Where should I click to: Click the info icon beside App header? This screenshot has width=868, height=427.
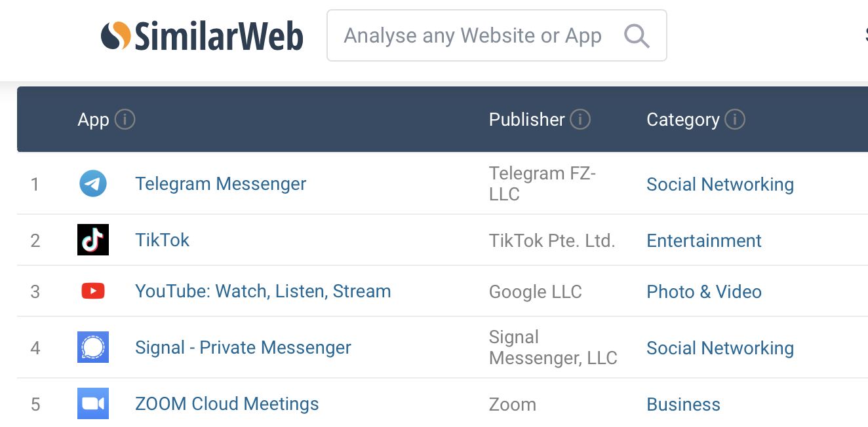pos(125,120)
